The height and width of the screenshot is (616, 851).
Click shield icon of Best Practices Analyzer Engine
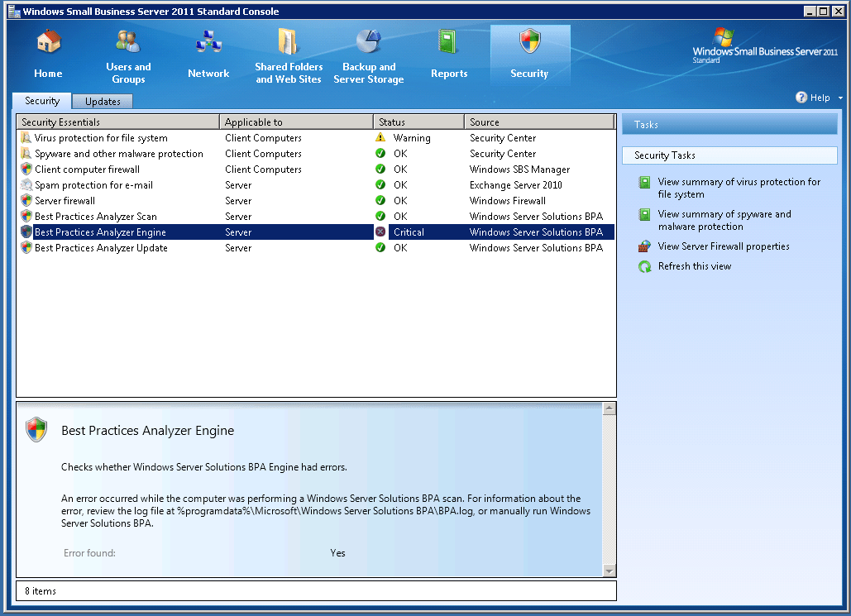26,232
